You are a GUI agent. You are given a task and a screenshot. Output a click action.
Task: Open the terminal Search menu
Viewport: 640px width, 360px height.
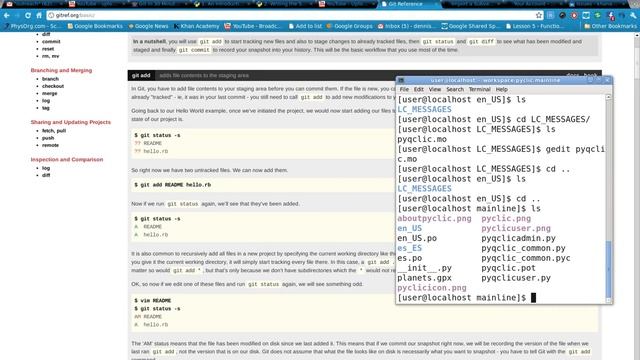pyautogui.click(x=455, y=89)
